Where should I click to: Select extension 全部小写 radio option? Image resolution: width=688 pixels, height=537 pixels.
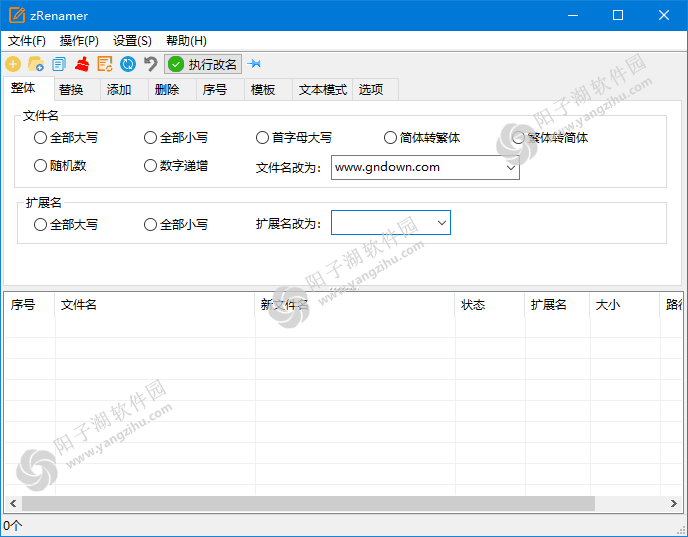[x=176, y=225]
